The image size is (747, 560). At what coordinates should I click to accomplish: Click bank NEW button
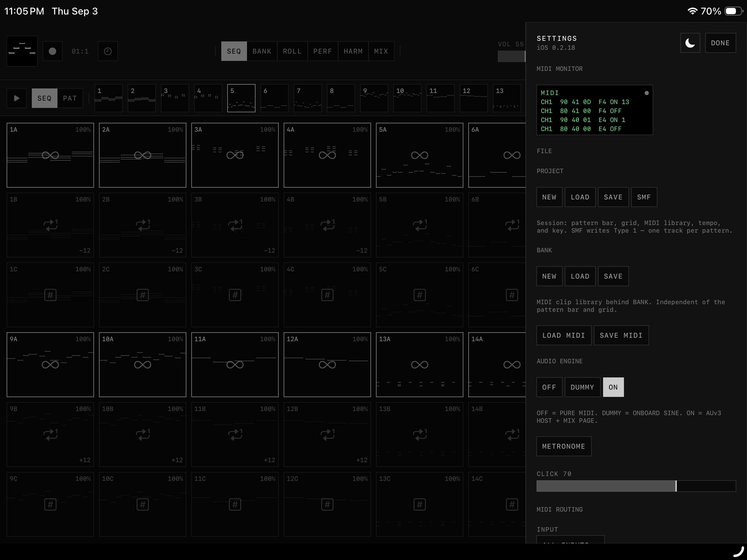(x=549, y=276)
